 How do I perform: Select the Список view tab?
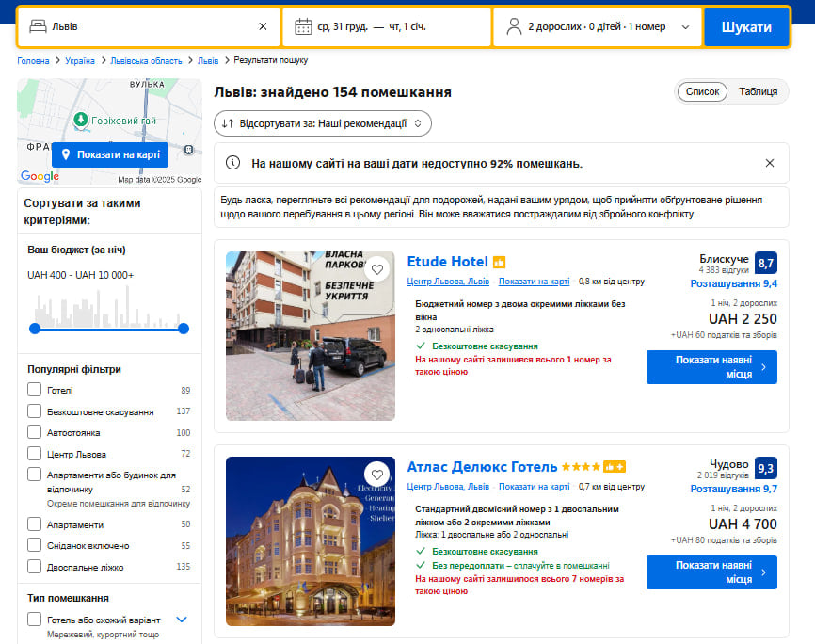click(x=702, y=91)
